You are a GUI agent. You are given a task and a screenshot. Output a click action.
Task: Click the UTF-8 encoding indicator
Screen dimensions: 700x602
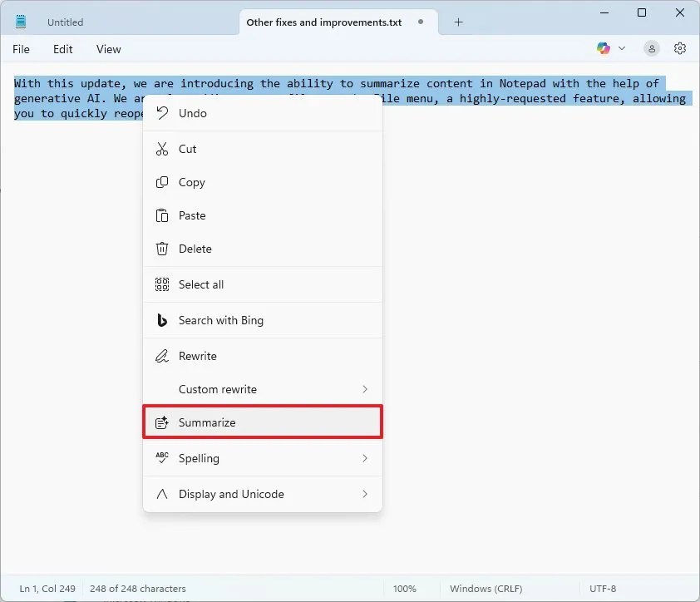[603, 588]
